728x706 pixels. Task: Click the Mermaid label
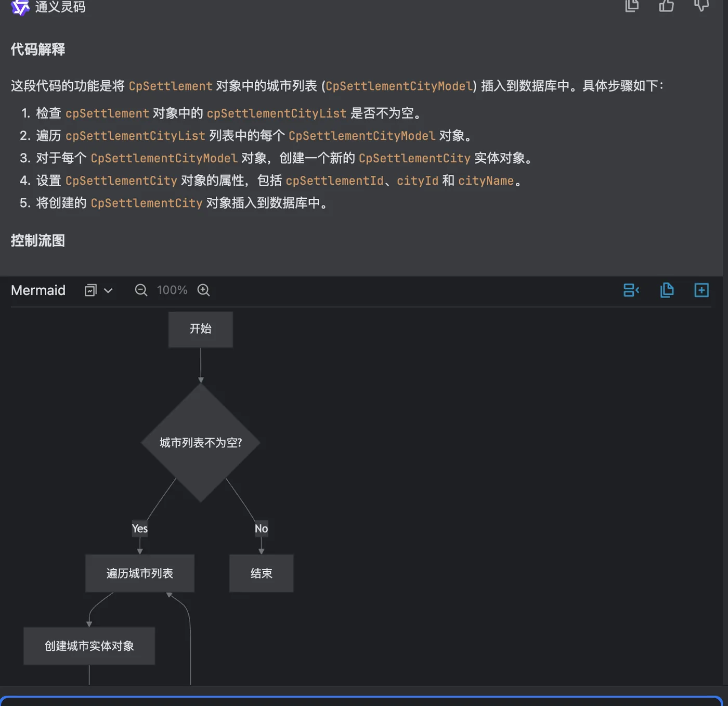38,290
